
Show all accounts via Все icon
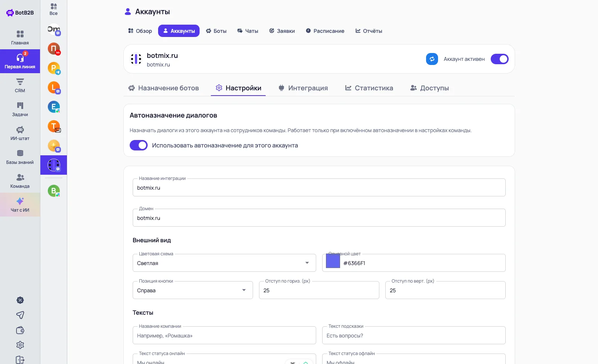coord(54,9)
